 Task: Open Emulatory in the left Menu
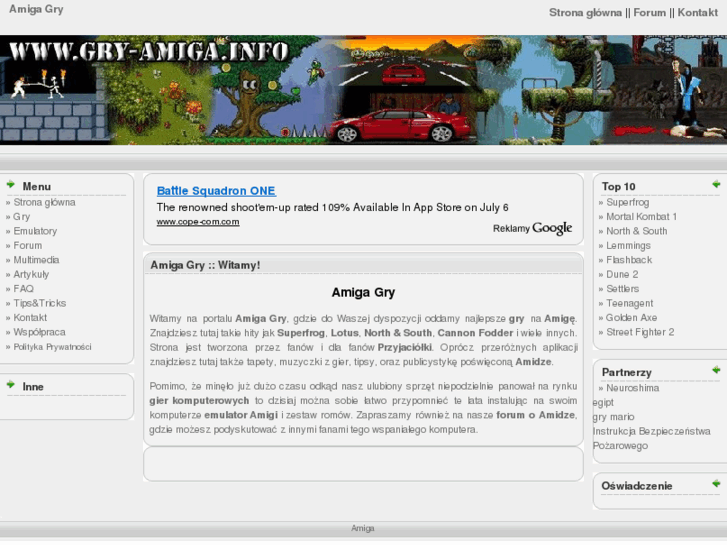coord(35,231)
